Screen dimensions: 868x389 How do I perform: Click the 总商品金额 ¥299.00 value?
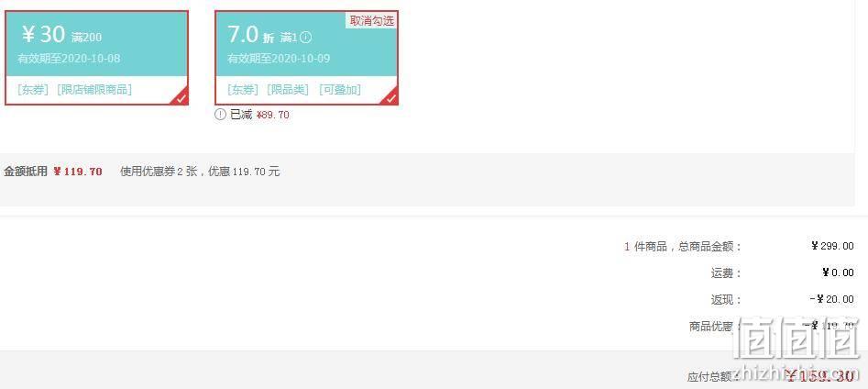(832, 246)
